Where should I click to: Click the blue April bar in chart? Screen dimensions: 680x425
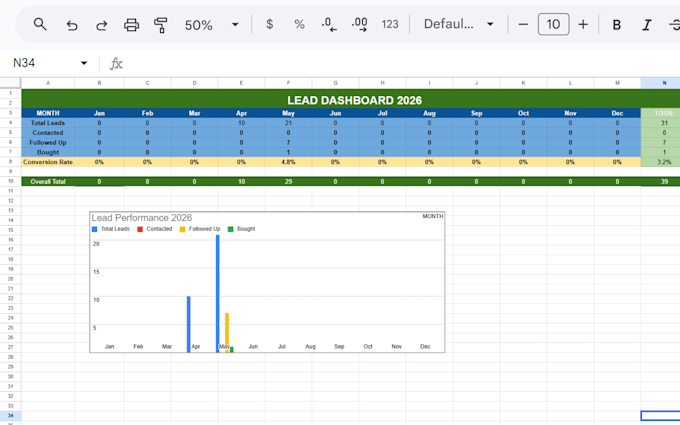coord(189,324)
